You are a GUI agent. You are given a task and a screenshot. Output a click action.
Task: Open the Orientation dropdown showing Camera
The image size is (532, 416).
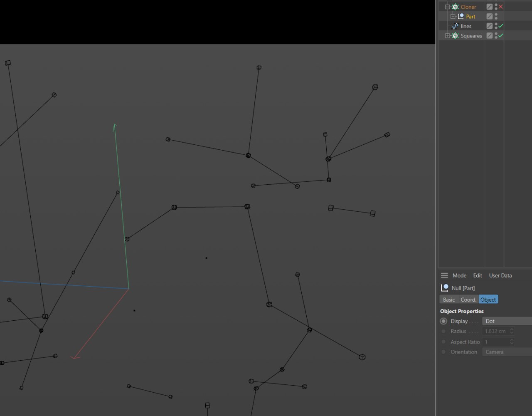tap(507, 352)
